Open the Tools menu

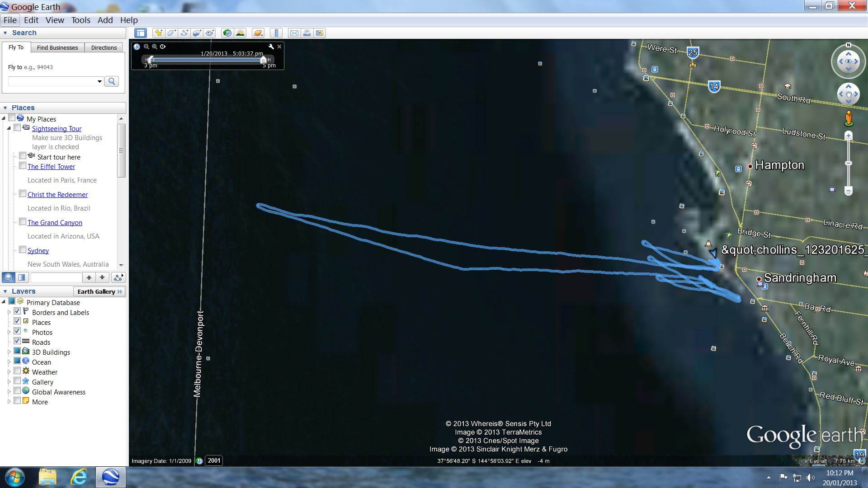[80, 20]
